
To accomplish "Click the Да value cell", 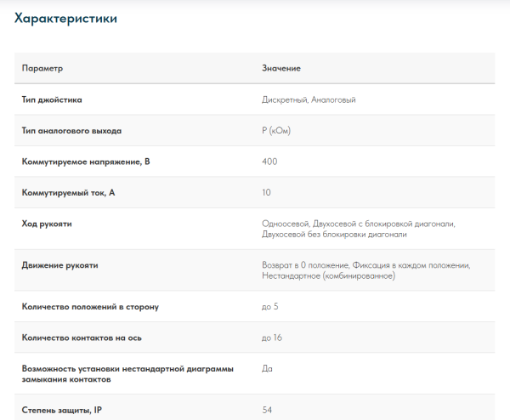I will tap(267, 368).
